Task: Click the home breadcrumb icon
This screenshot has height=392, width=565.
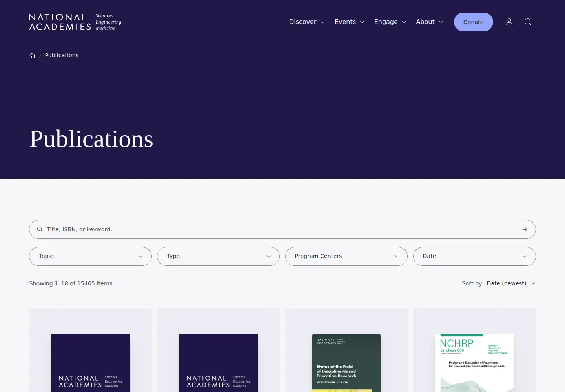Action: tap(32, 55)
